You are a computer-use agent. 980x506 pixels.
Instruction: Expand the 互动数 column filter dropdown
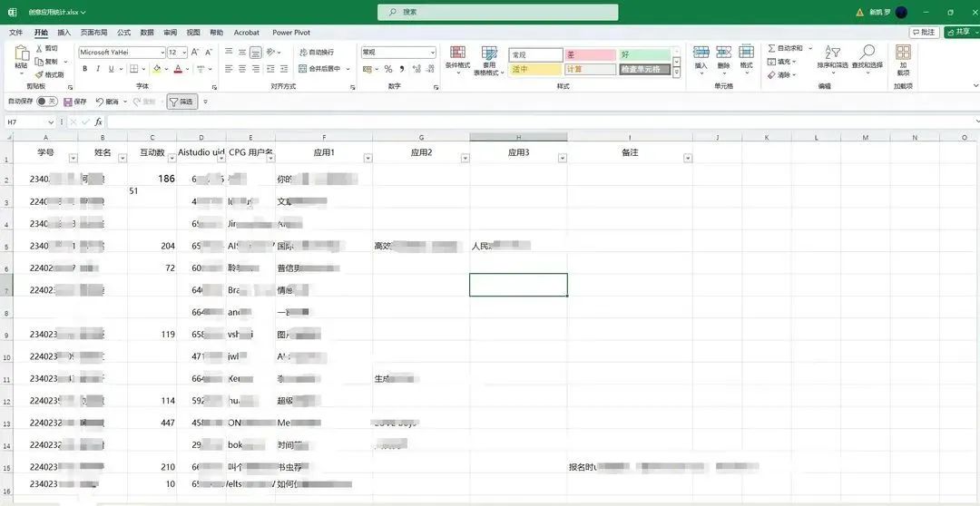tap(171, 158)
